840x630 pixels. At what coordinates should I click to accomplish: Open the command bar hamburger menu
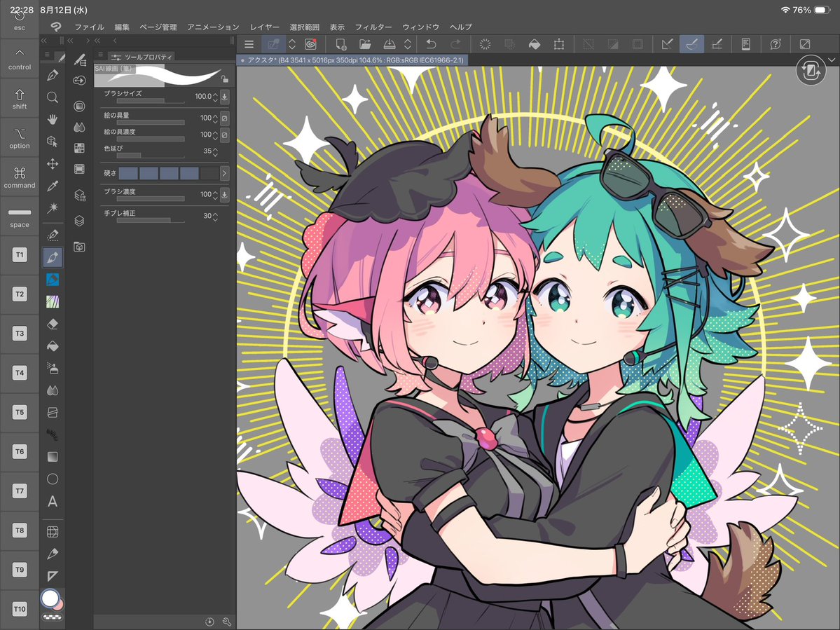pyautogui.click(x=249, y=44)
